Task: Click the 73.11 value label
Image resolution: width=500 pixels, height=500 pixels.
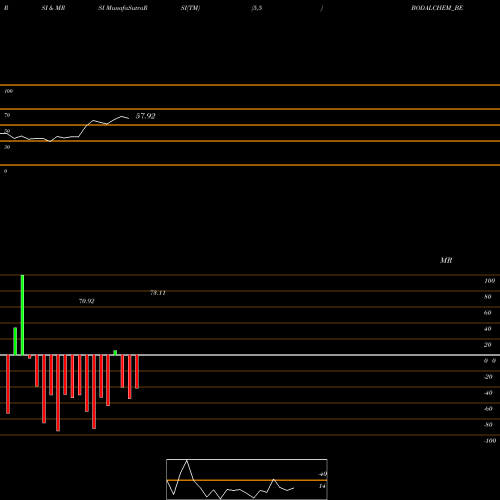Action: [x=158, y=293]
